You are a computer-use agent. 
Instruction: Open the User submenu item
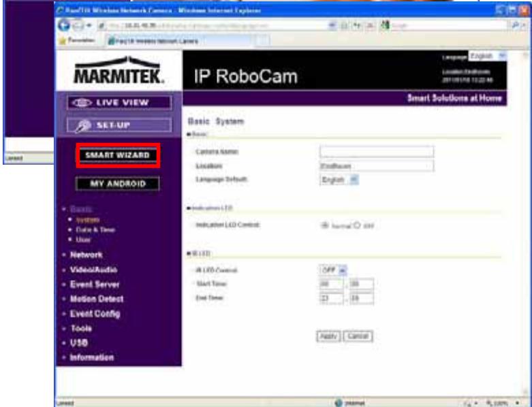tap(84, 240)
